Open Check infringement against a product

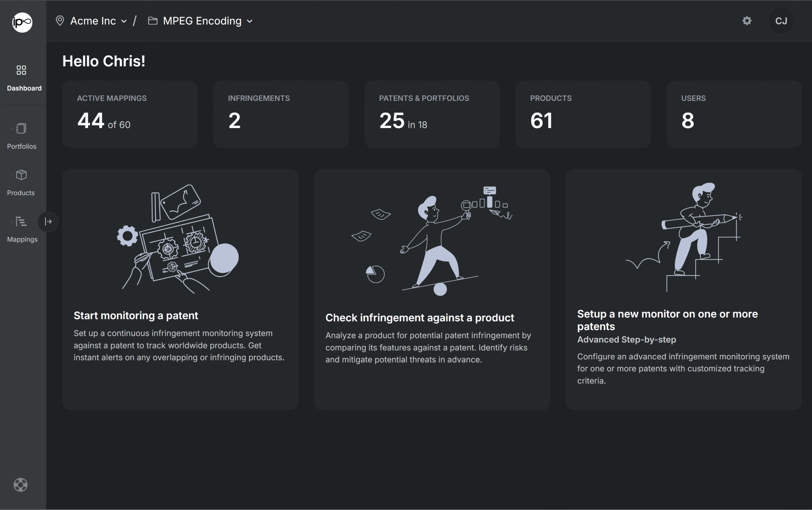pos(432,290)
